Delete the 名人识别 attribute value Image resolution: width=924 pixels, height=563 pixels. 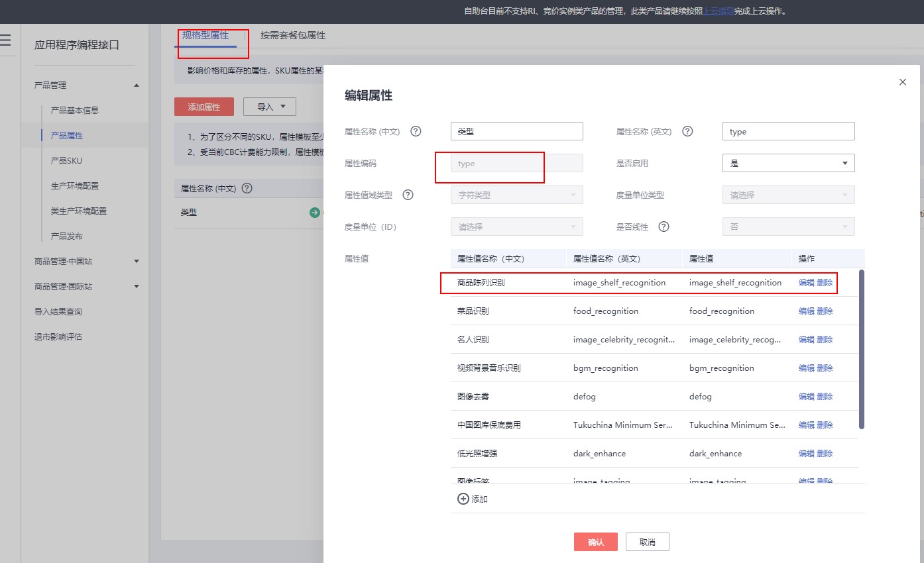(825, 339)
